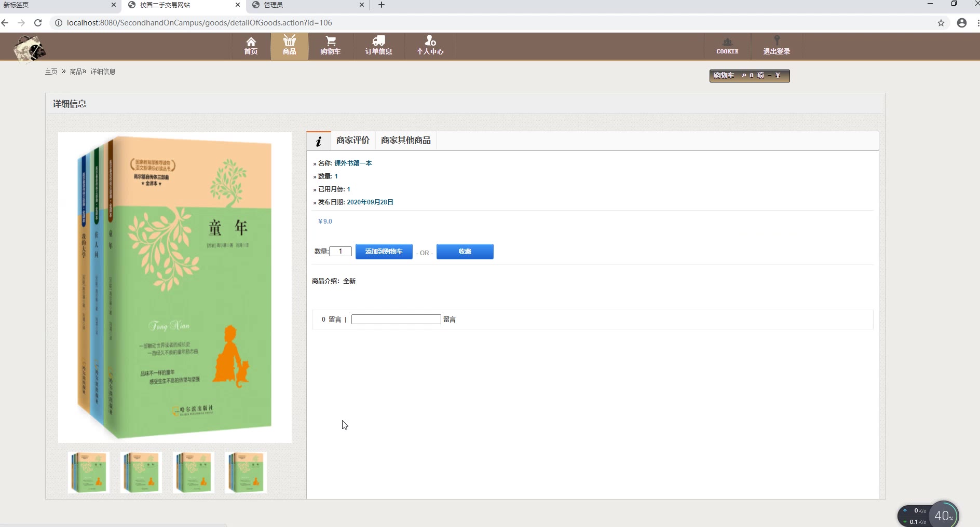The height and width of the screenshot is (527, 980).
Task: Click 退出登录 to log out
Action: click(x=777, y=46)
